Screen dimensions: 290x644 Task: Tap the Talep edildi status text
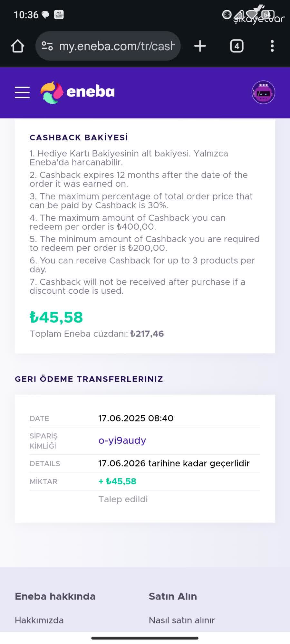[x=123, y=499]
